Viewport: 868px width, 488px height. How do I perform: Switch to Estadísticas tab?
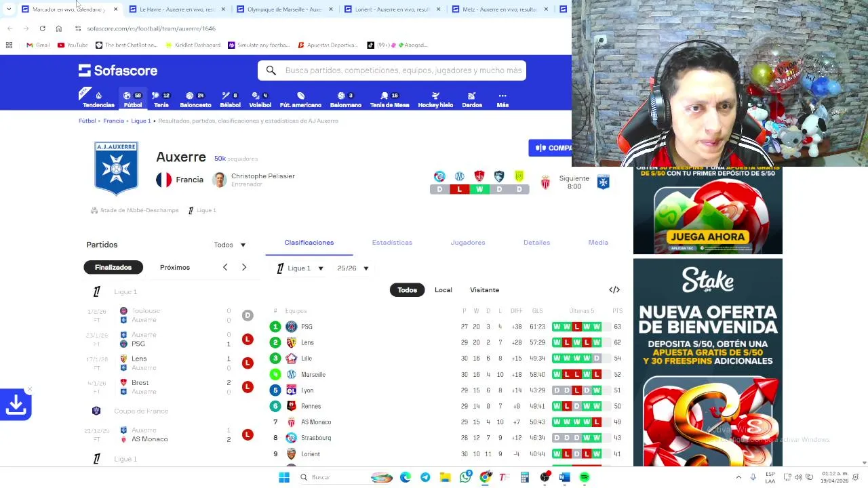(x=392, y=243)
